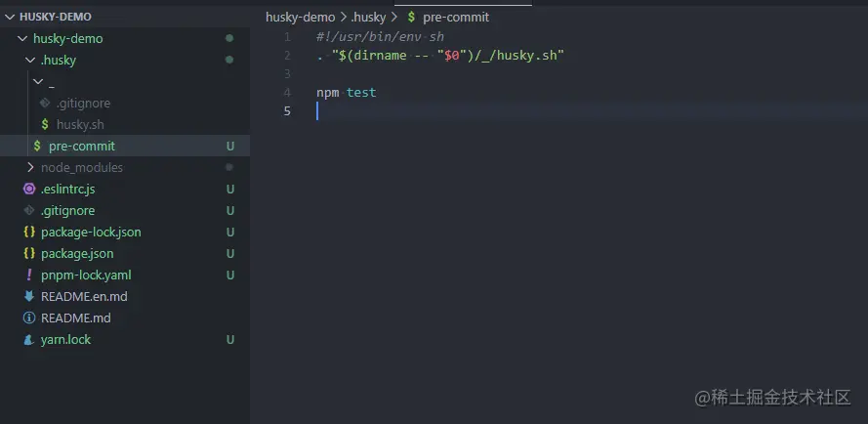Click the braces icon beside package-lock.json
The height and width of the screenshot is (424, 868).
[29, 233]
